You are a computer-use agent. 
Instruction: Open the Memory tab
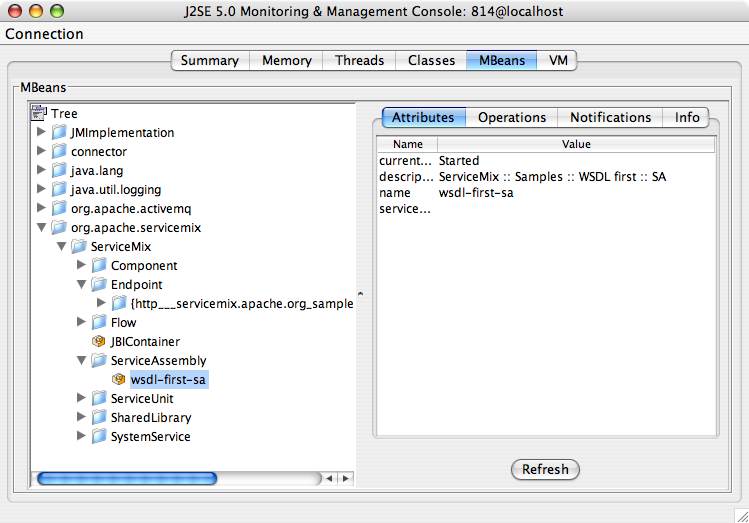287,61
